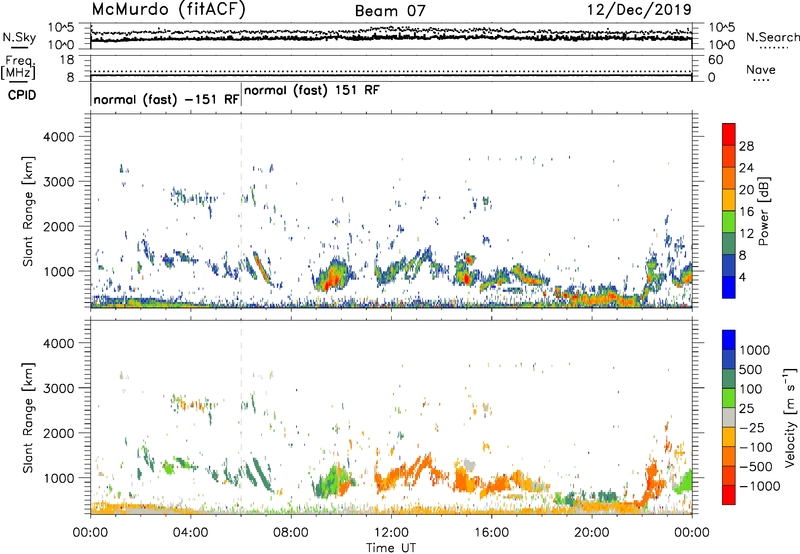Click the Power [dB] colorbar label
The height and width of the screenshot is (554, 800).
pyautogui.click(x=763, y=211)
